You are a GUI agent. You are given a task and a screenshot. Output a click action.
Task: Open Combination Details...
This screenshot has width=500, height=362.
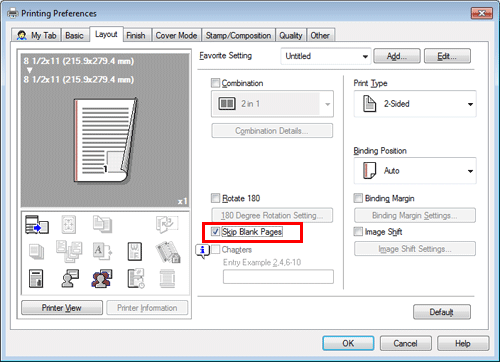(x=272, y=131)
